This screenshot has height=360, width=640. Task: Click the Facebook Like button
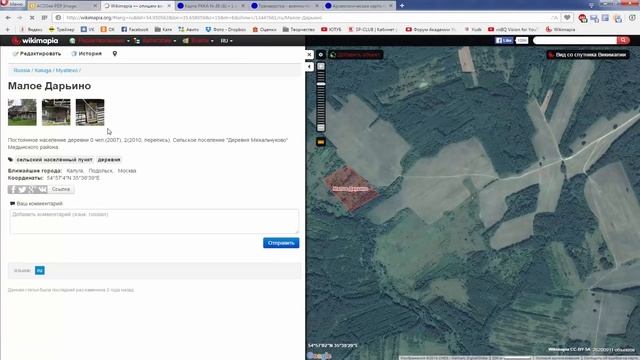(504, 40)
